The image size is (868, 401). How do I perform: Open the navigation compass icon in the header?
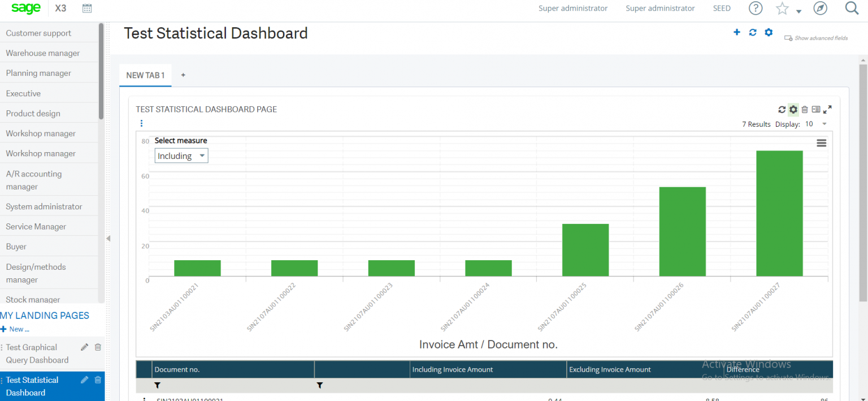coord(820,8)
